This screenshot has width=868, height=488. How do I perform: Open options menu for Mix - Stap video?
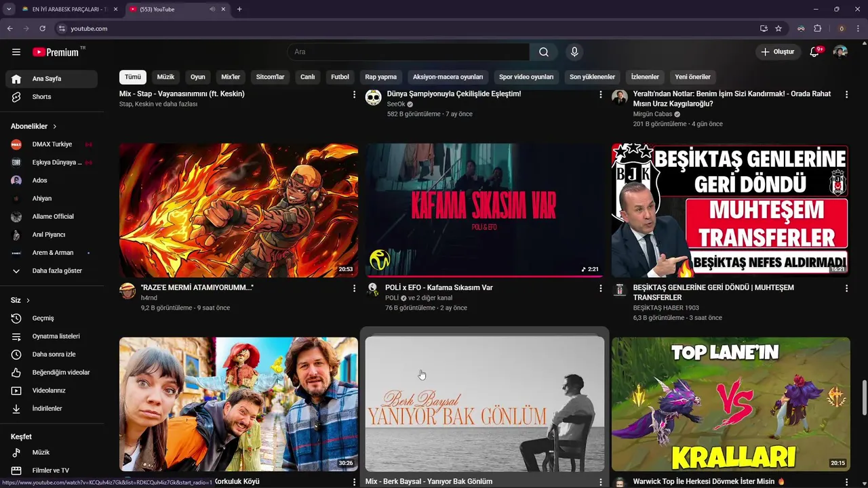pos(354,95)
